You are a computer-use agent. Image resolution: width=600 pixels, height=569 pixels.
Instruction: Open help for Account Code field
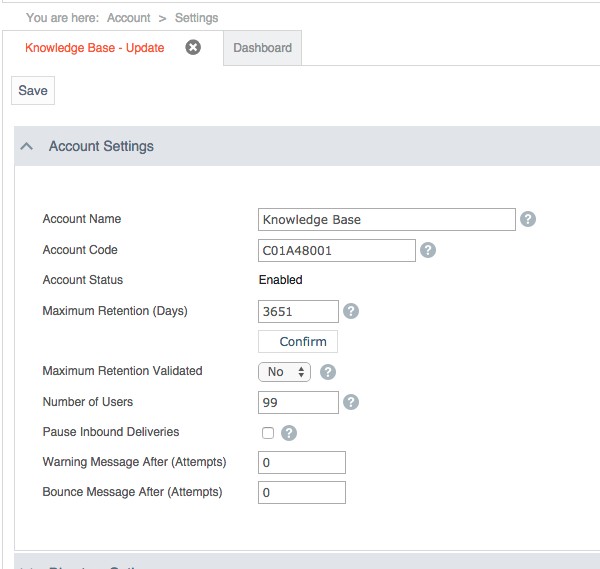point(428,250)
